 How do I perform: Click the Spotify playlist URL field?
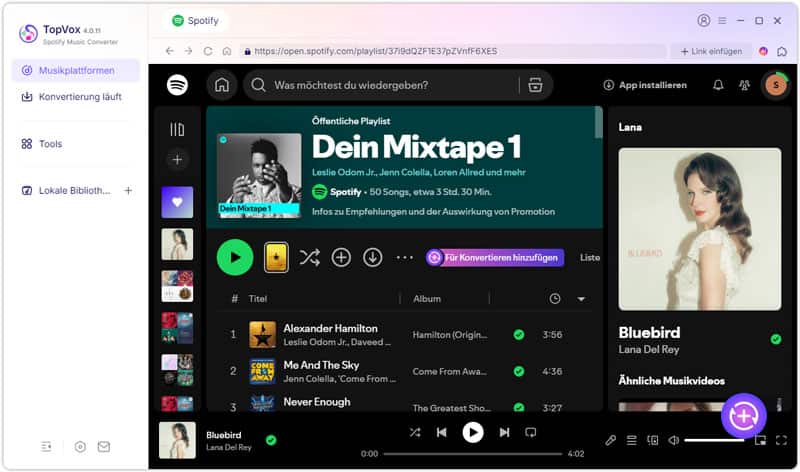pyautogui.click(x=453, y=51)
